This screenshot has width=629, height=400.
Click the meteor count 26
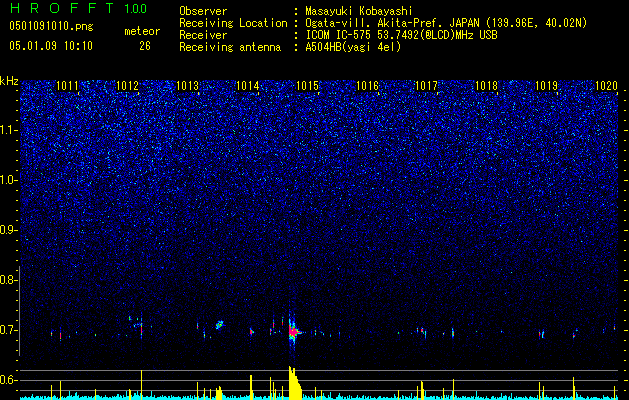pyautogui.click(x=145, y=46)
